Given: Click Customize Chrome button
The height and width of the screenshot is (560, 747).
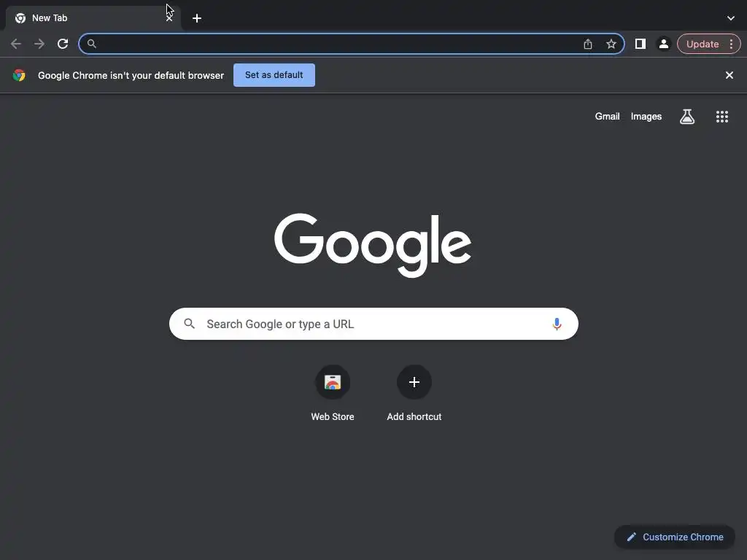Looking at the screenshot, I should (x=675, y=537).
